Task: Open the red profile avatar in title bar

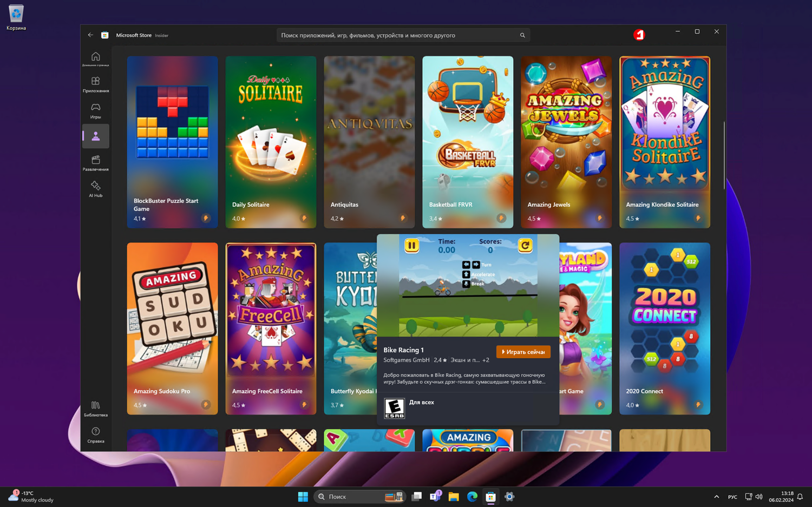Action: click(639, 35)
